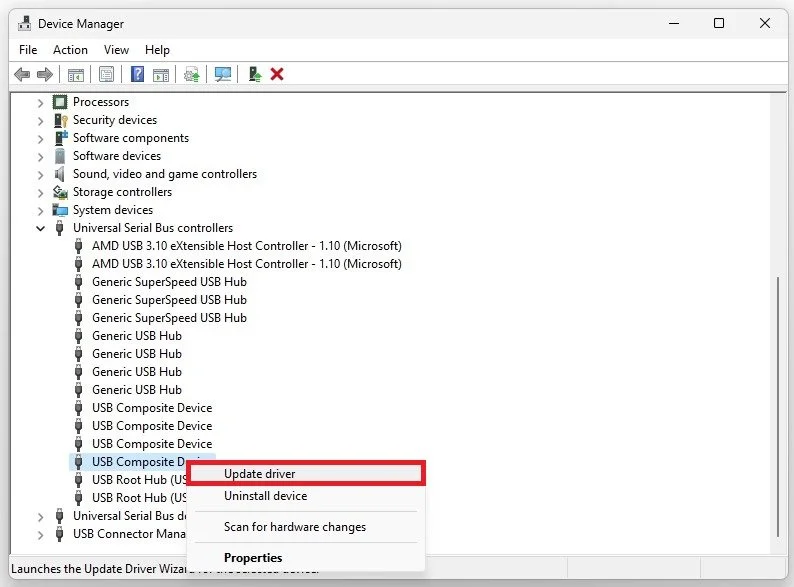Toggle the Show/Hide Console Tree icon

coord(76,74)
